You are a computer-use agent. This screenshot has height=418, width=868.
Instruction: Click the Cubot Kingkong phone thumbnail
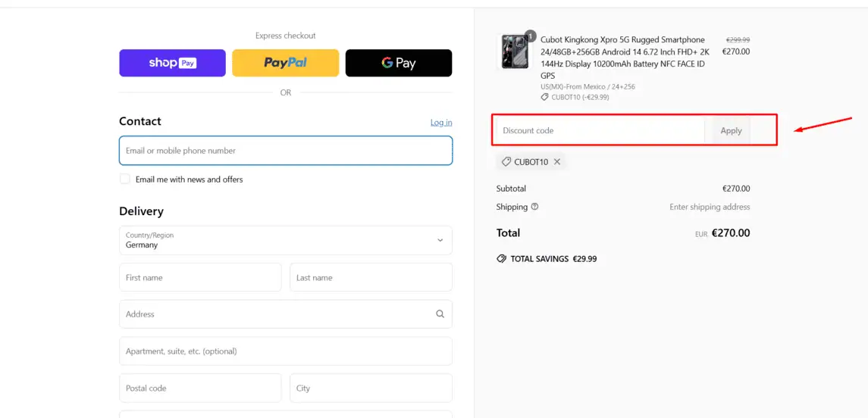click(x=515, y=52)
